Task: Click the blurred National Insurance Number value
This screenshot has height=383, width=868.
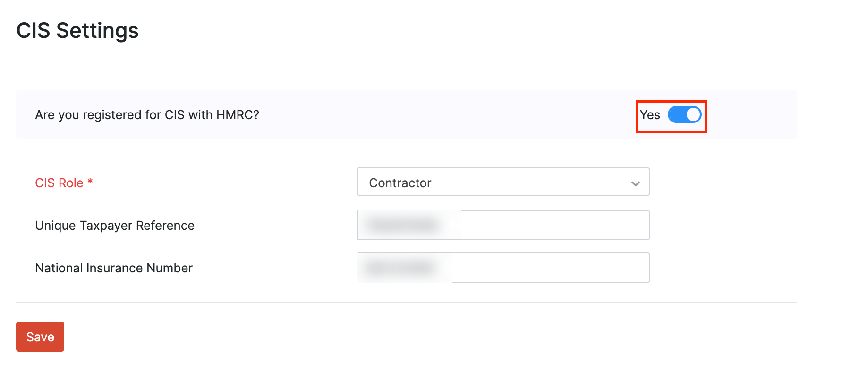Action: coord(400,268)
